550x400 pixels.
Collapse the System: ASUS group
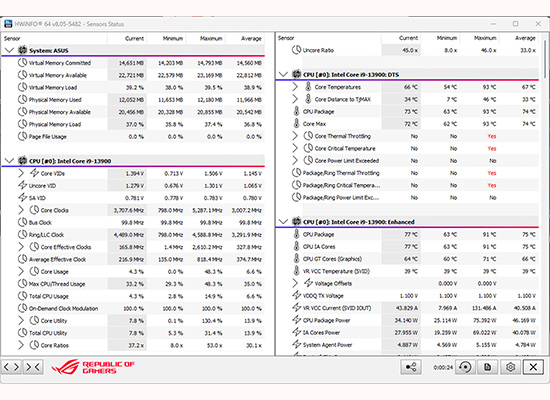pyautogui.click(x=9, y=50)
